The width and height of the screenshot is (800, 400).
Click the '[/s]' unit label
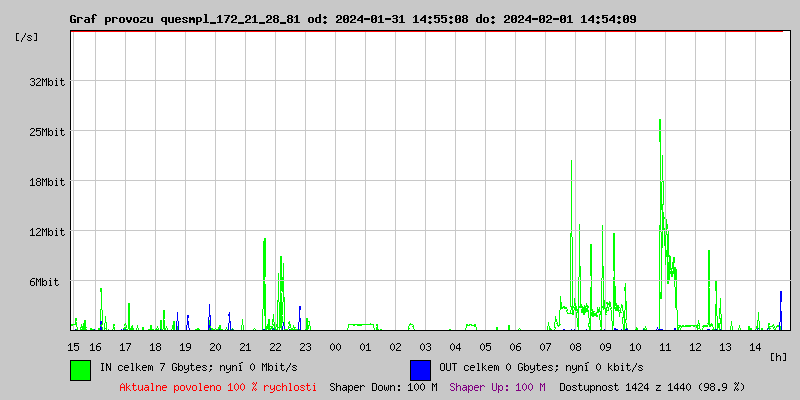pyautogui.click(x=27, y=37)
